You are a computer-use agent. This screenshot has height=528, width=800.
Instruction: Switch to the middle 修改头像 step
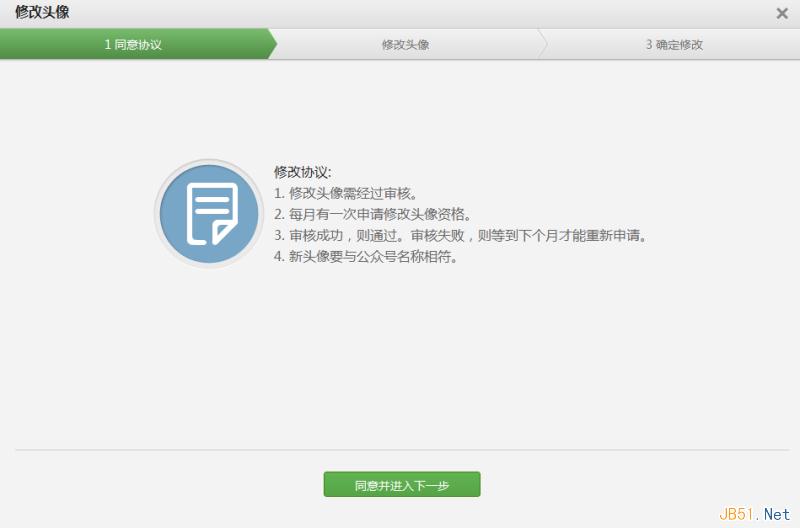(x=405, y=45)
